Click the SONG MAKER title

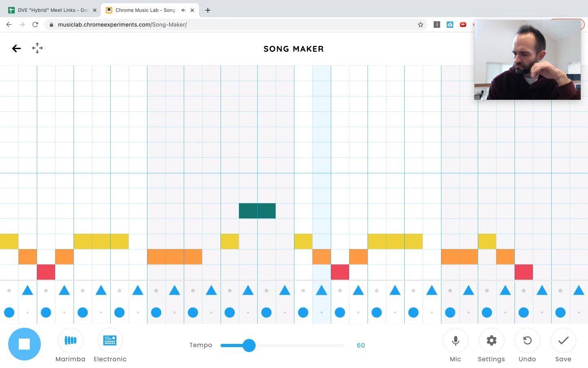tap(294, 49)
